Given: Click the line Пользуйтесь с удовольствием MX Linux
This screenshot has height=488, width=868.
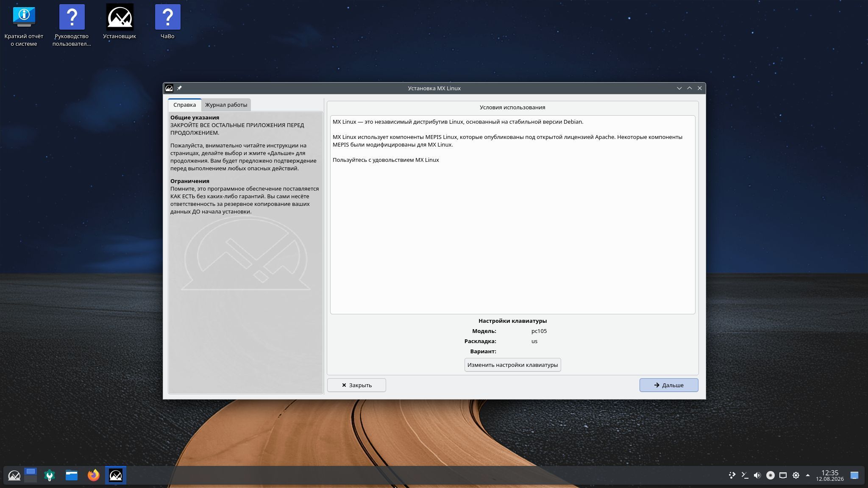Looking at the screenshot, I should click(386, 160).
